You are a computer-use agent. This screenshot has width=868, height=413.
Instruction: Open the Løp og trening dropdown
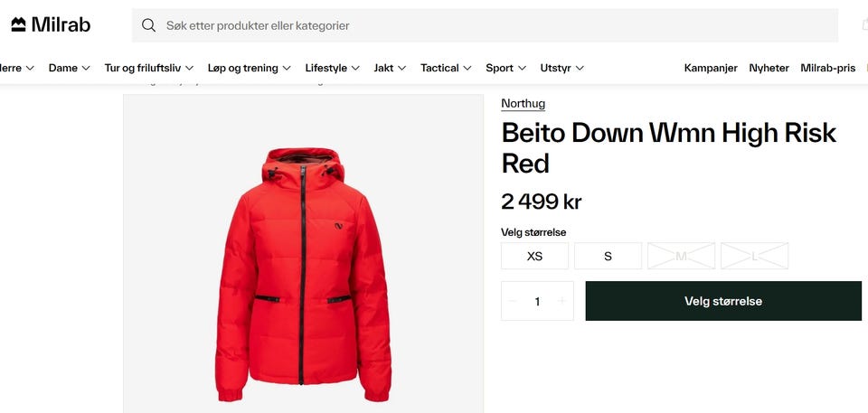click(249, 68)
